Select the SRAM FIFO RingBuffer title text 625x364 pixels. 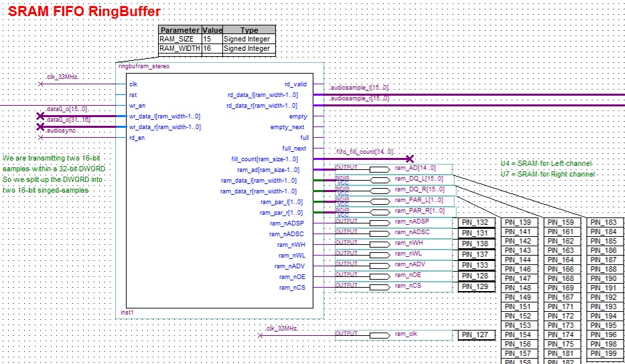[x=84, y=12]
